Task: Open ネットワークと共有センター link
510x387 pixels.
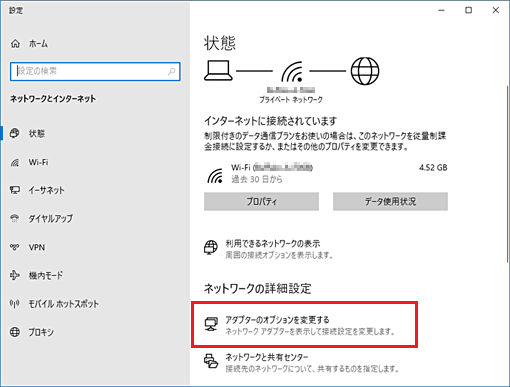Action: coord(267,357)
